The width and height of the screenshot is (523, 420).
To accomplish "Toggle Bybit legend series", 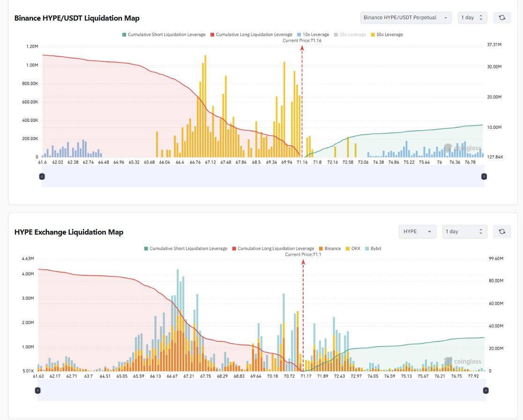I will click(373, 249).
